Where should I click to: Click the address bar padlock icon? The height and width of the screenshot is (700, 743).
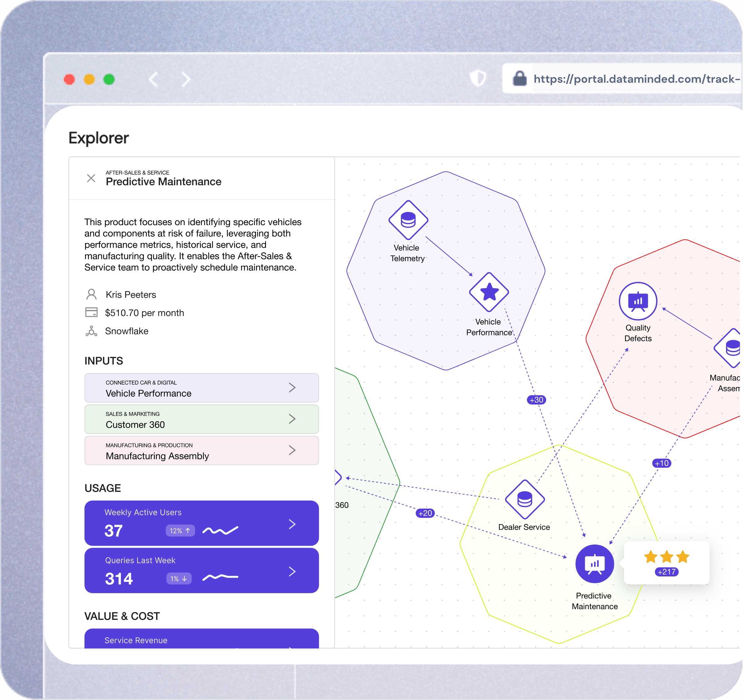click(519, 79)
